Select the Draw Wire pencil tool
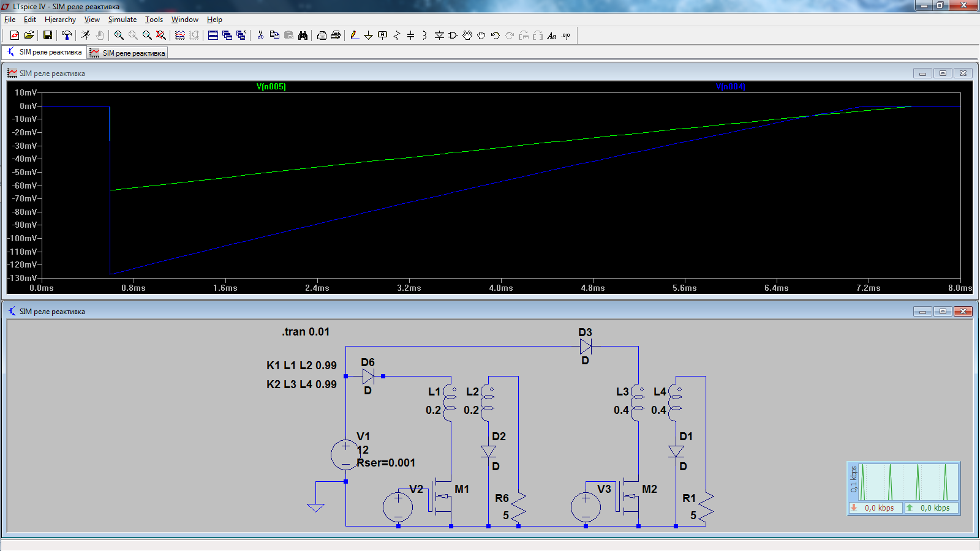The image size is (980, 551). tap(355, 36)
